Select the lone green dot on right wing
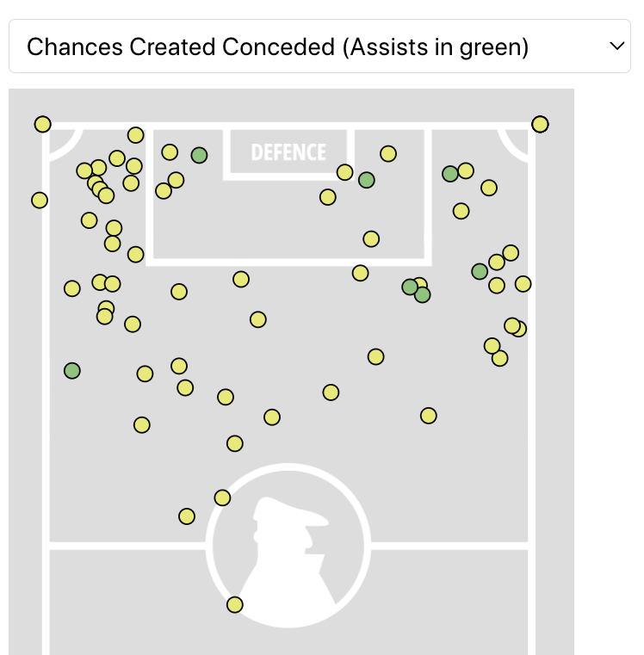The height and width of the screenshot is (655, 644). point(480,271)
